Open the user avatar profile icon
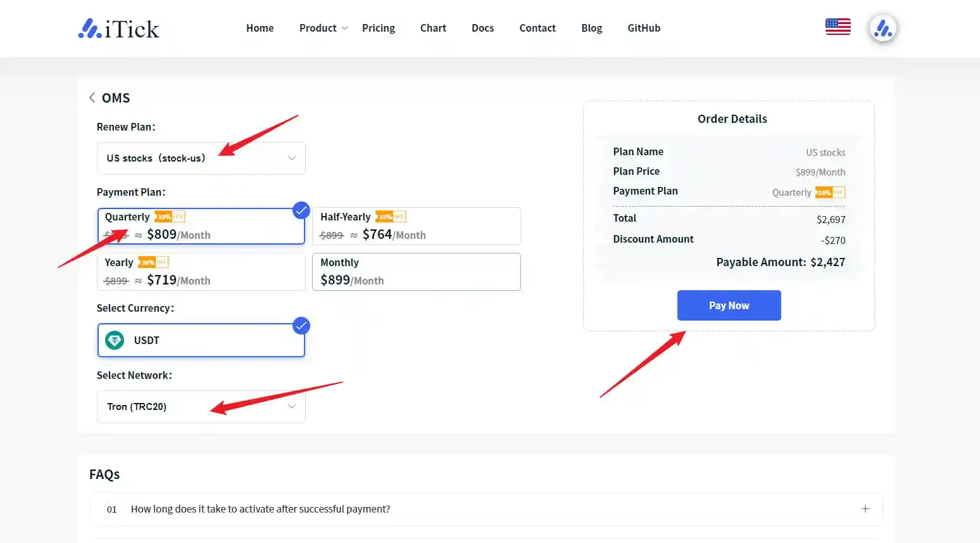 [x=883, y=29]
